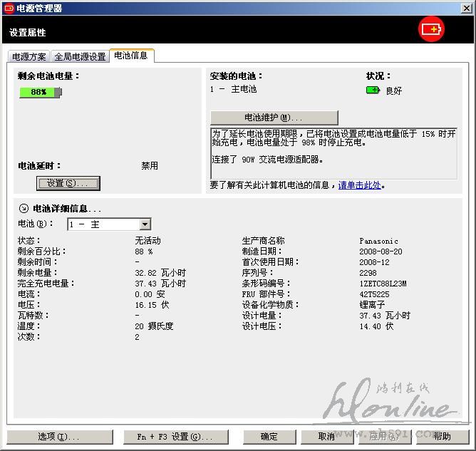Open help with the 帮助 button
The image size is (476, 451).
442,437
